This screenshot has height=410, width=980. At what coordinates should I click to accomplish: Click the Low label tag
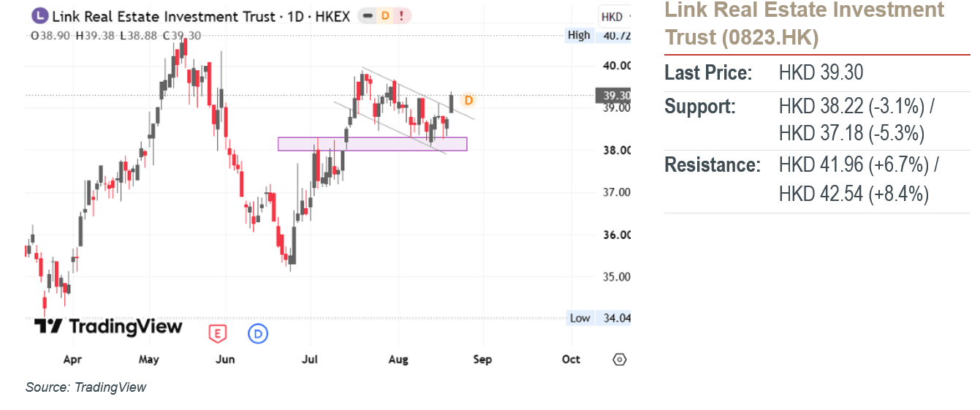[x=580, y=318]
